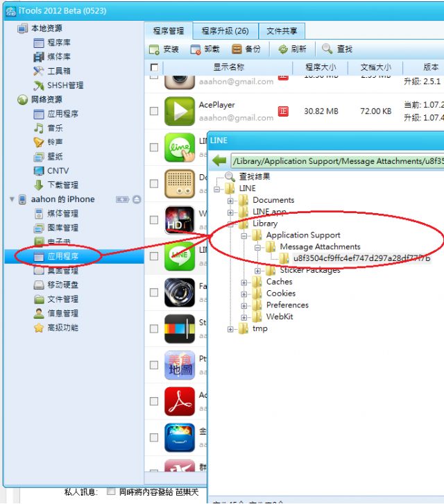Open 文件管理 item

(x=56, y=299)
